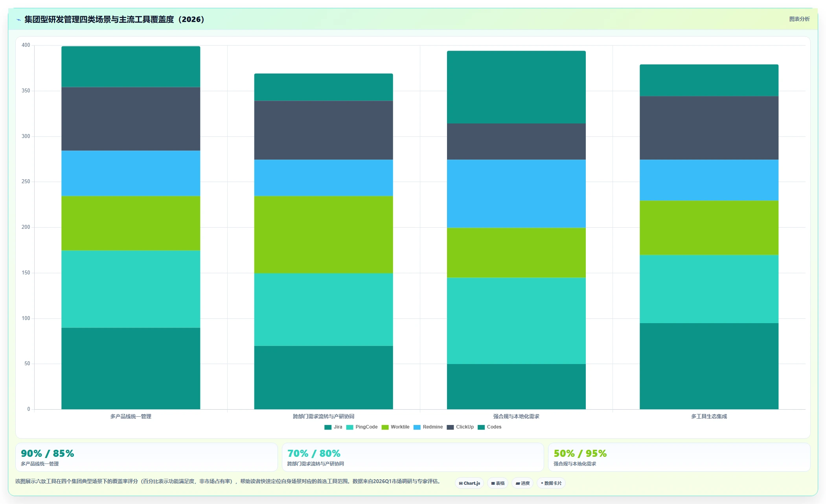The image size is (826, 504).
Task: Click the bottom Jira segment of the 强合规与本地化需求 bar
Action: [516, 386]
